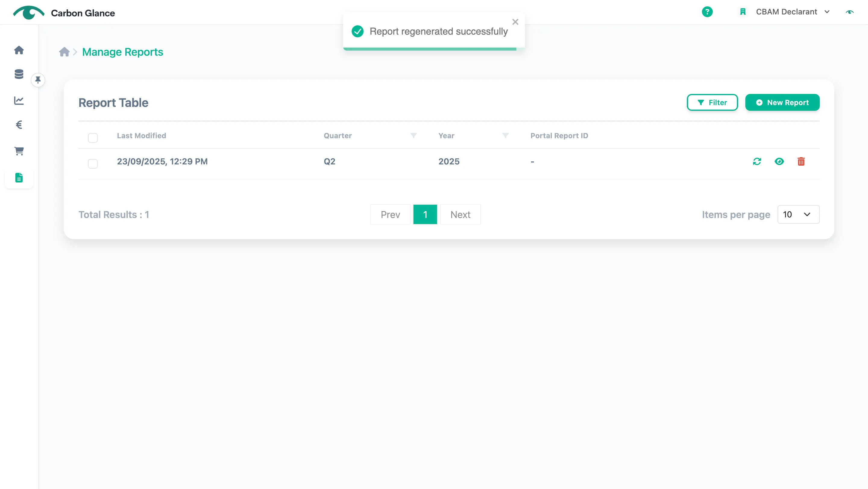Go to Prev page

pos(390,214)
